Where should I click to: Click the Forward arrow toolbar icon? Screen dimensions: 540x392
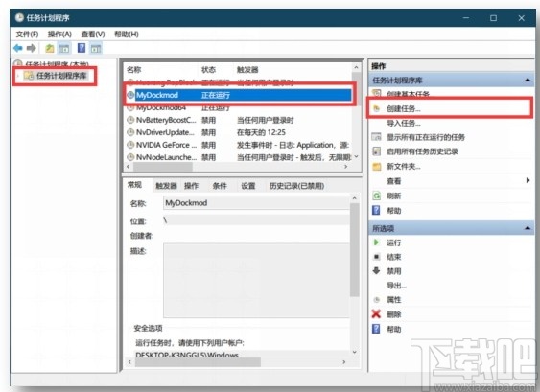pos(32,48)
